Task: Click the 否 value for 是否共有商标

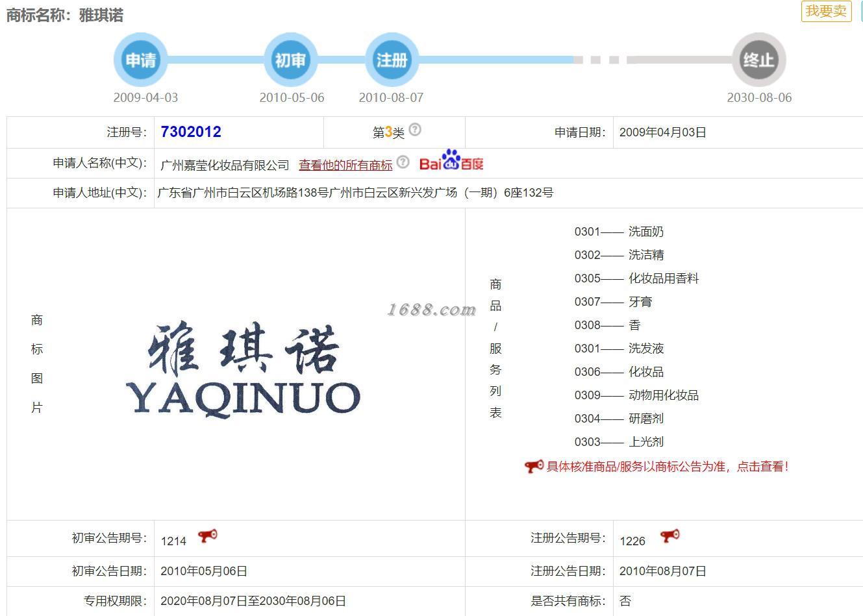Action: tap(625, 601)
